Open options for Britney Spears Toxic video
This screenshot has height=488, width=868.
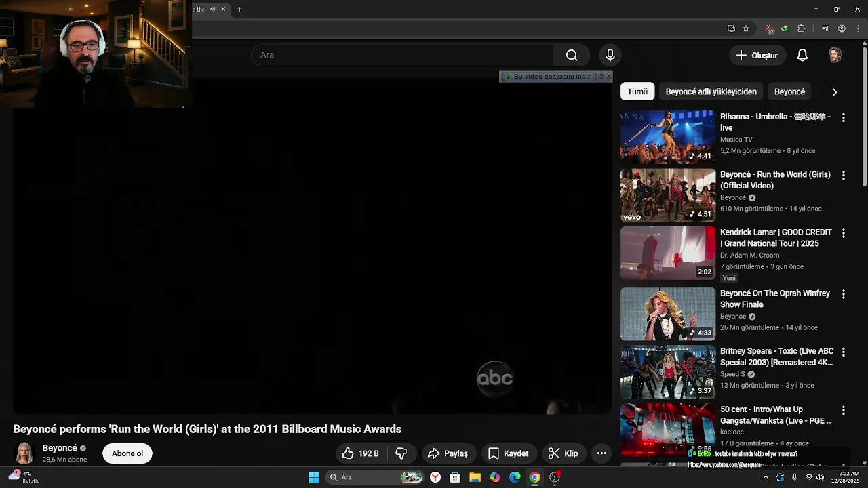(x=844, y=352)
